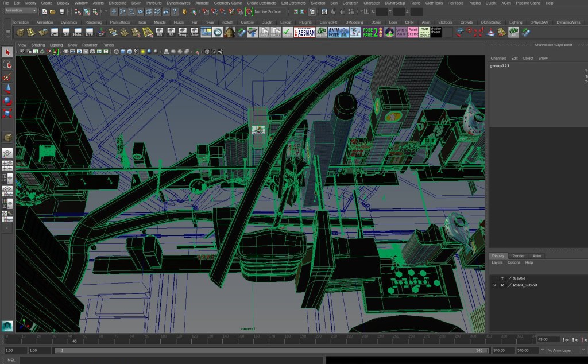Select the arrow Select tool in toolbox
The height and width of the screenshot is (364, 588).
tap(7, 52)
